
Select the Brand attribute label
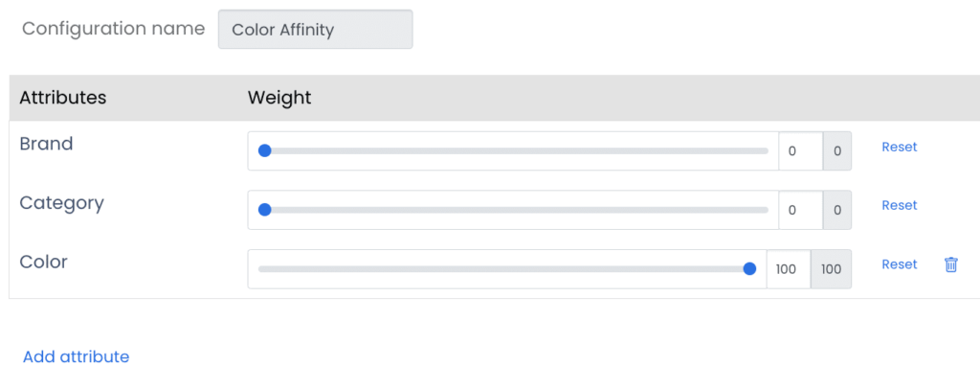pyautogui.click(x=46, y=144)
